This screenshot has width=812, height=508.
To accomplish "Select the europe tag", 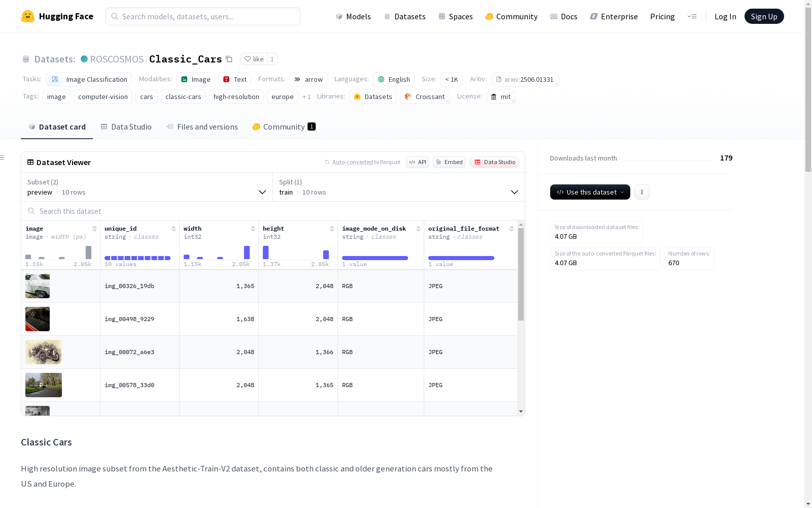I will pos(283,97).
